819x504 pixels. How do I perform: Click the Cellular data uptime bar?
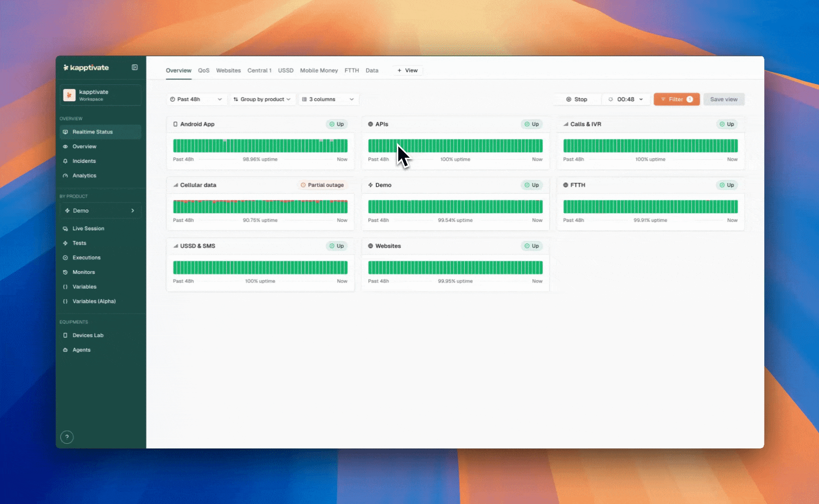tap(260, 207)
